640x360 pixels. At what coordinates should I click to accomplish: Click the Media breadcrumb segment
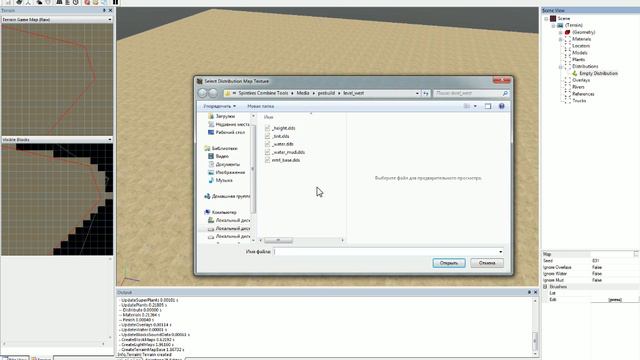[303, 93]
